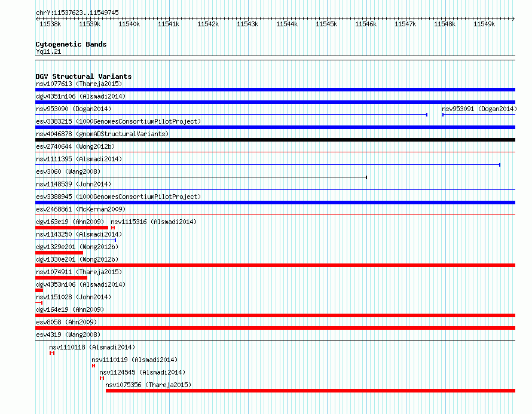Click the blue nsv1143250 variant line

[76, 240]
